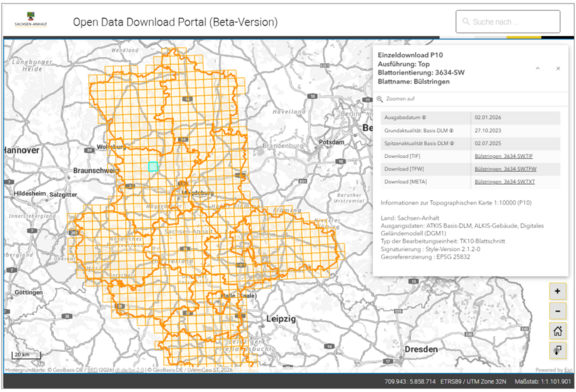Click the Download [TIF] label
The image size is (576, 392).
pyautogui.click(x=402, y=156)
